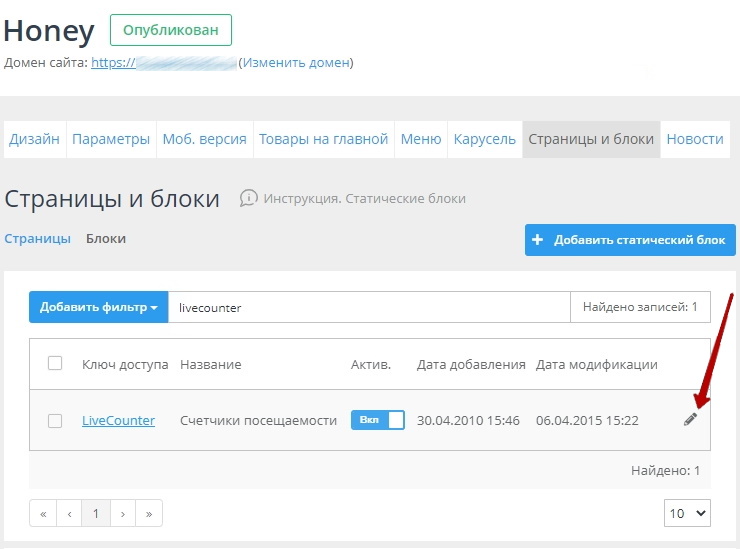Go to the first page arrow
This screenshot has width=740, height=549.
tap(43, 514)
